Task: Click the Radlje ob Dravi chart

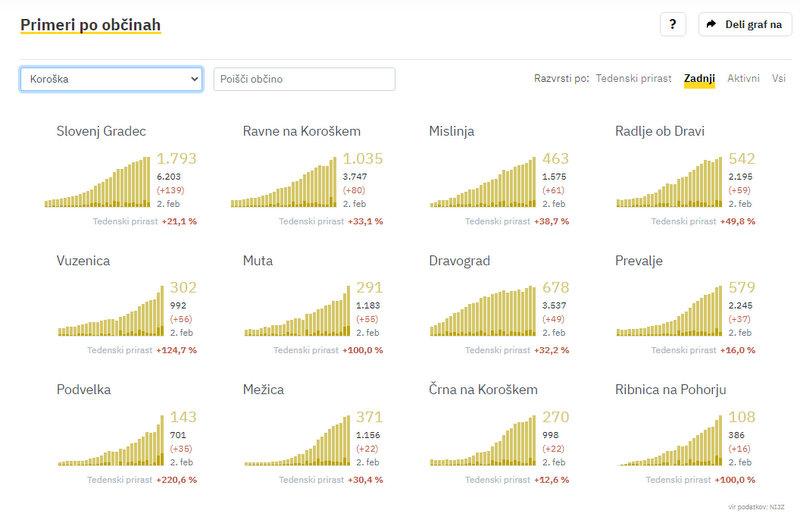Action: [x=656, y=182]
